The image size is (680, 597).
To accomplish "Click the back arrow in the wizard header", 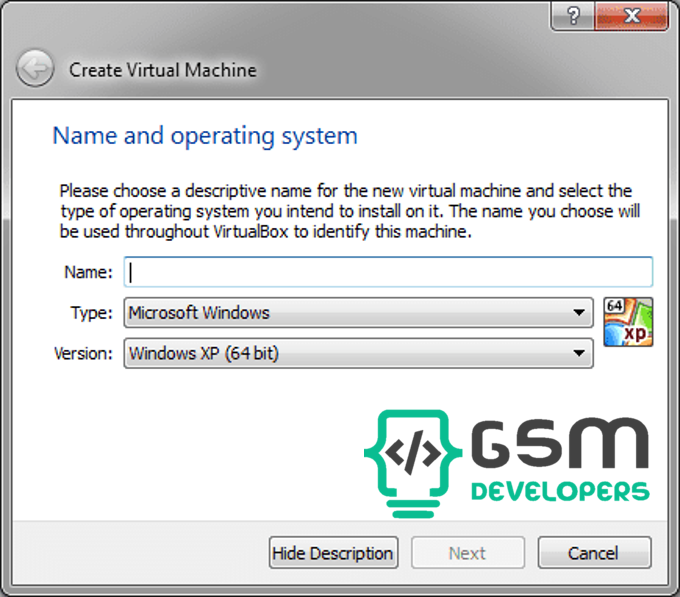I will pos(35,68).
